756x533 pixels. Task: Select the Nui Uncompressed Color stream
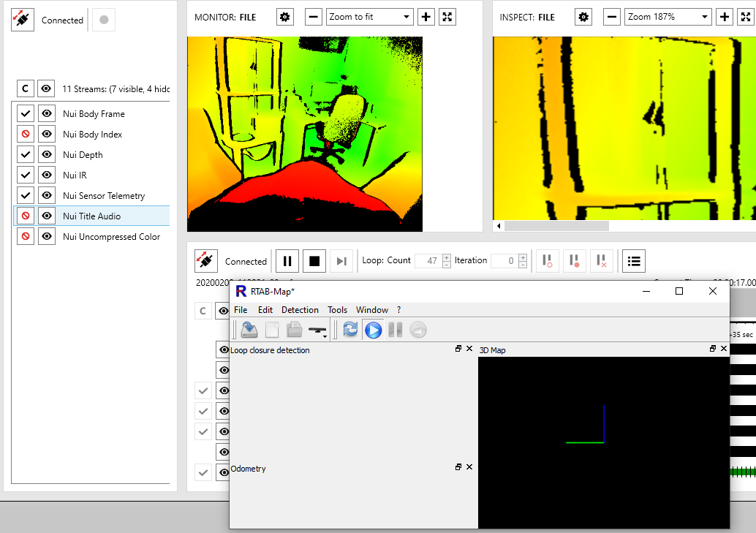111,237
